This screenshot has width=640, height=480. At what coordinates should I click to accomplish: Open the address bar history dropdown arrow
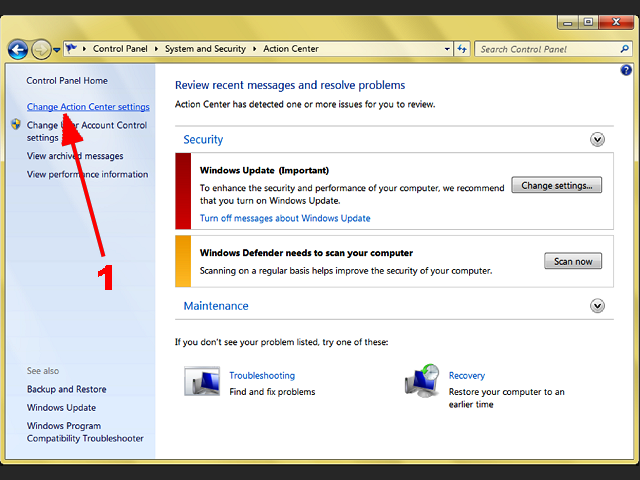coord(447,49)
